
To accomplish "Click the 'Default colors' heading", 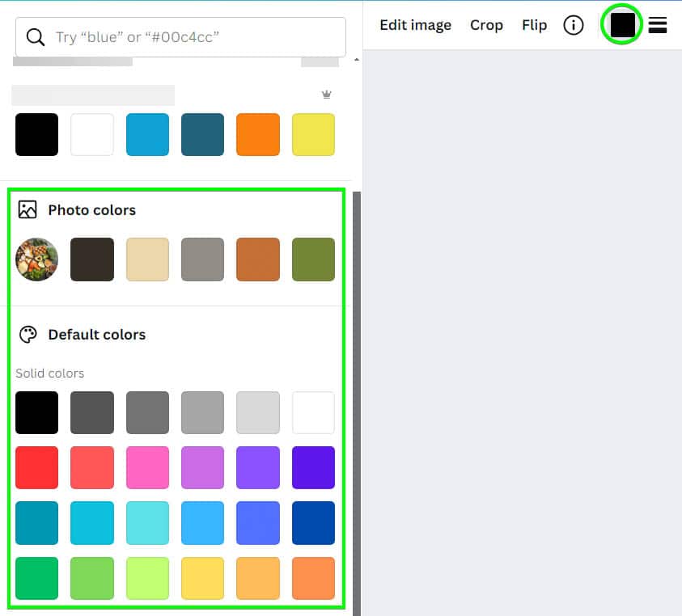I will pyautogui.click(x=97, y=335).
